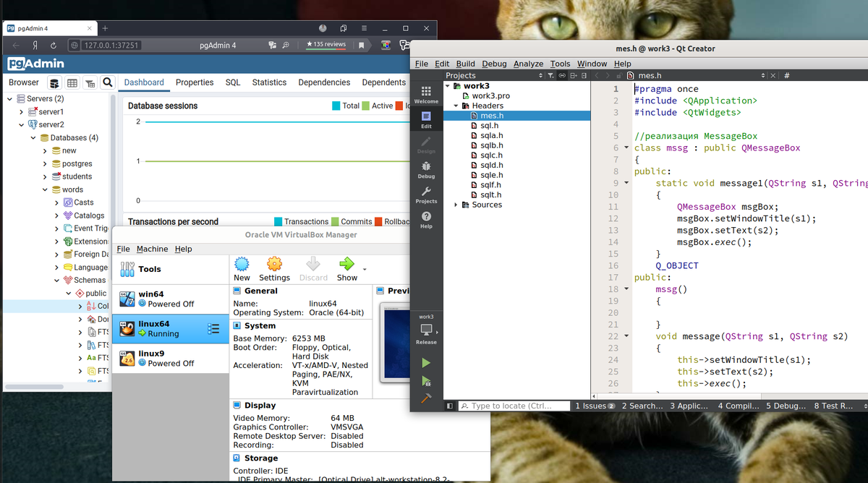
Task: Expand the students database node
Action: point(46,177)
